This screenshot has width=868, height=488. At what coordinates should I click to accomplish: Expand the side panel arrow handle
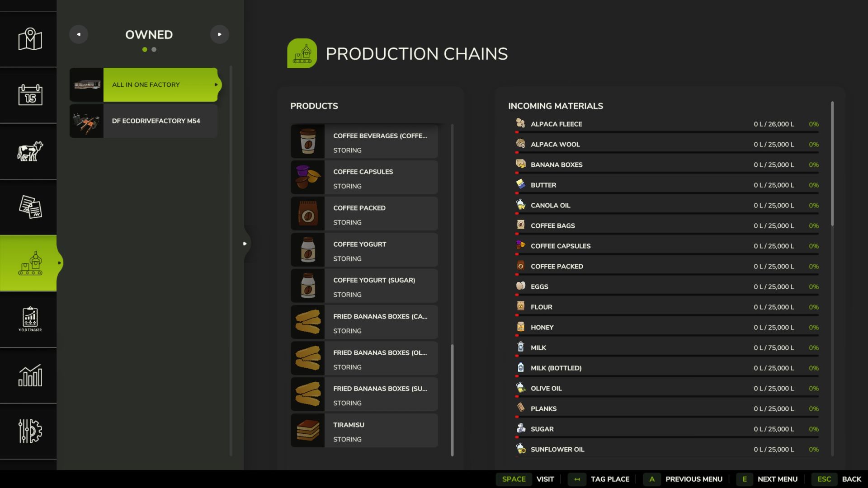click(x=245, y=244)
